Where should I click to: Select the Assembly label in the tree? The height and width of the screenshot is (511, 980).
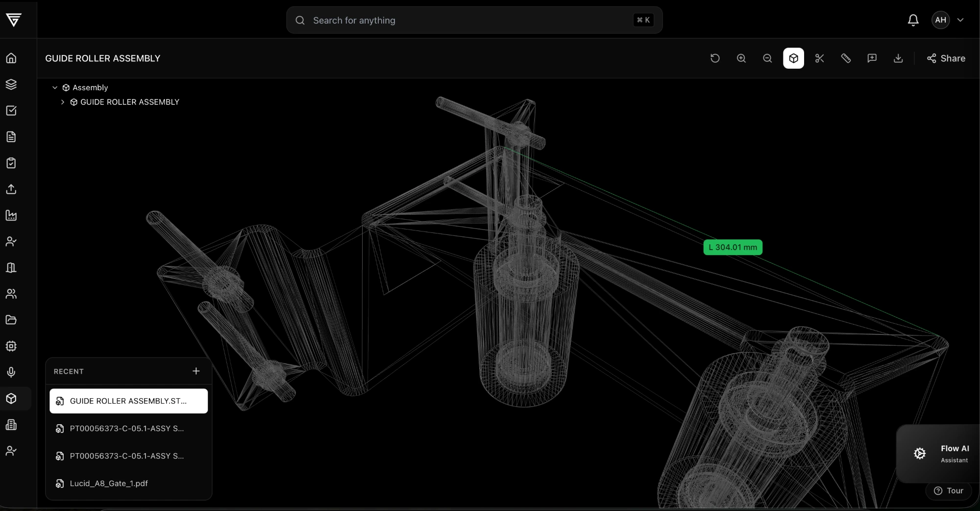pyautogui.click(x=90, y=88)
